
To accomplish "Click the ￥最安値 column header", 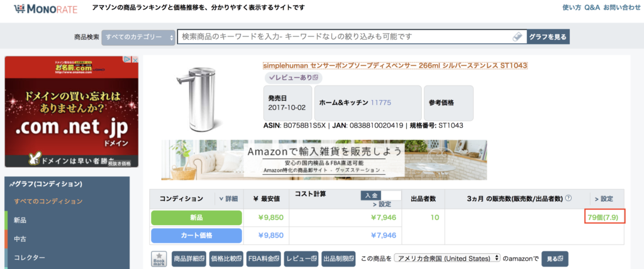I will (267, 199).
